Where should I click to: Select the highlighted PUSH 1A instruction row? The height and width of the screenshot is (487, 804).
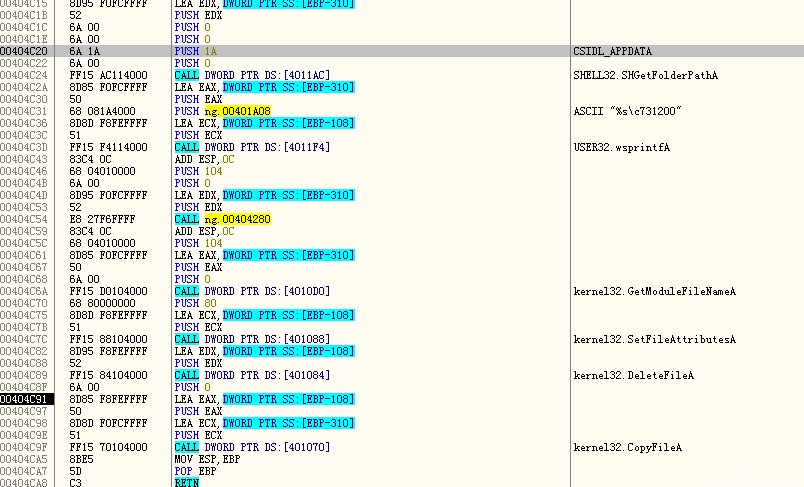[195, 50]
